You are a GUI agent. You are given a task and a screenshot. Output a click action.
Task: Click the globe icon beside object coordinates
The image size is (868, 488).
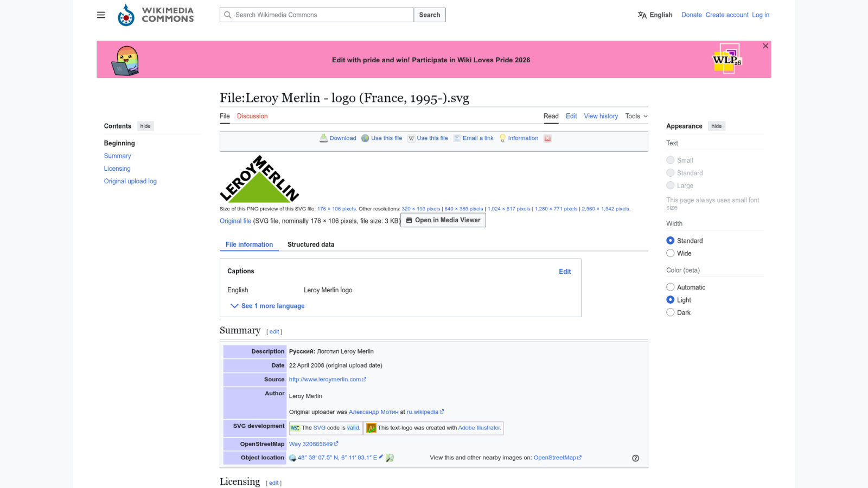click(293, 458)
